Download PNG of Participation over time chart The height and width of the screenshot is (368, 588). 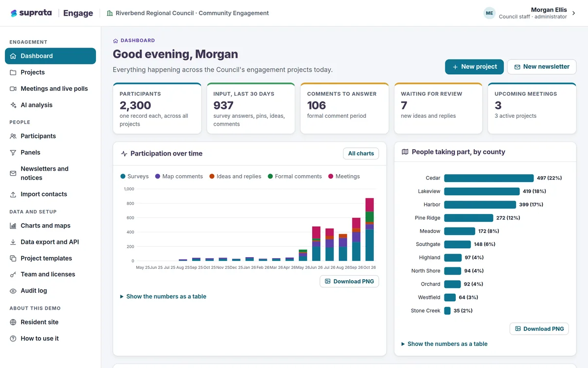click(x=349, y=282)
